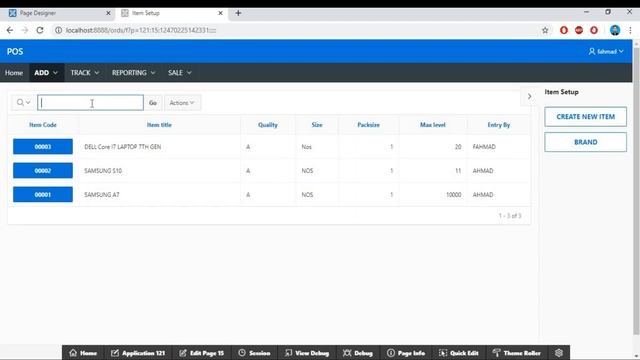
Task: Click the POS application logo
Action: (15, 51)
